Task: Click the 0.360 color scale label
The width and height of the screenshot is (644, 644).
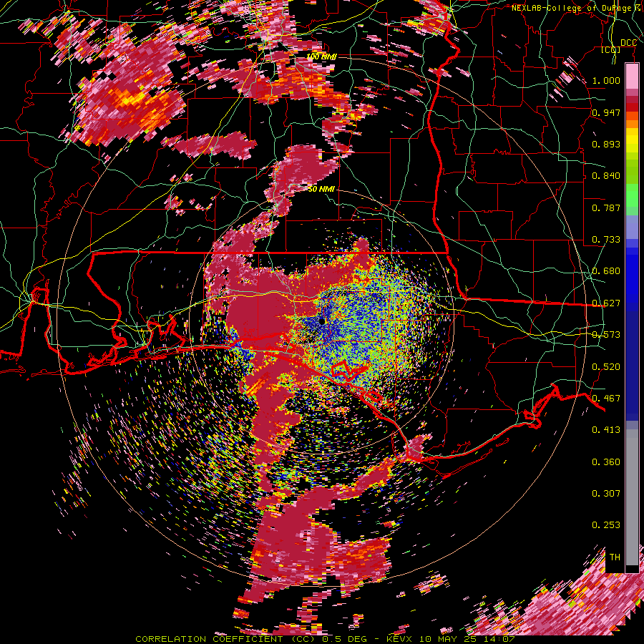Action: pos(606,462)
